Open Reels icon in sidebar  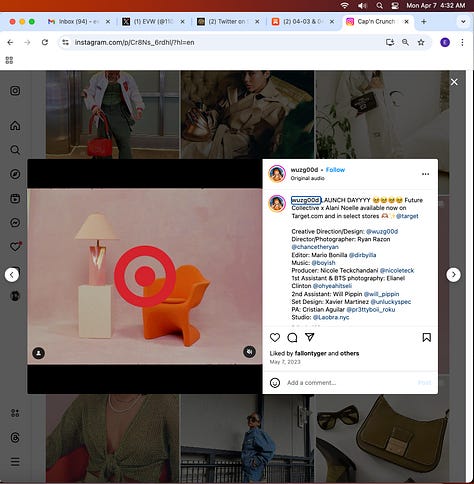point(15,198)
